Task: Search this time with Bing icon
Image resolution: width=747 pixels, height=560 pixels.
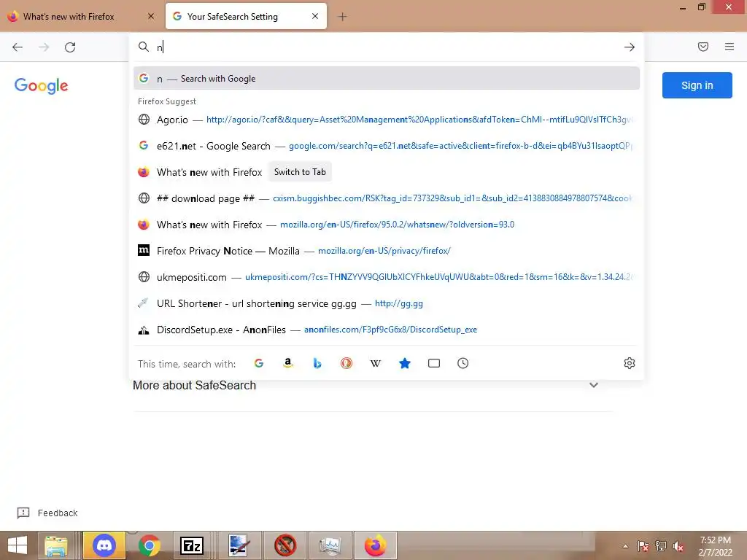Action: tap(317, 363)
